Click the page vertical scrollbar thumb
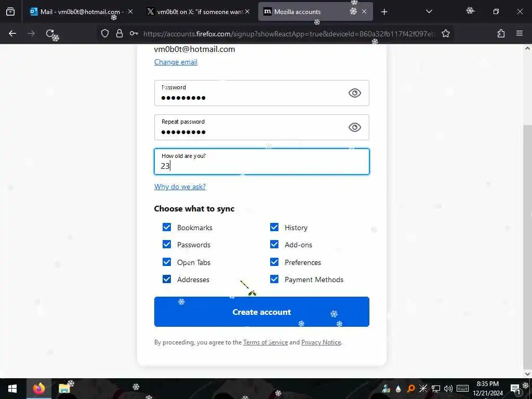This screenshot has height=399, width=532. pyautogui.click(x=527, y=248)
